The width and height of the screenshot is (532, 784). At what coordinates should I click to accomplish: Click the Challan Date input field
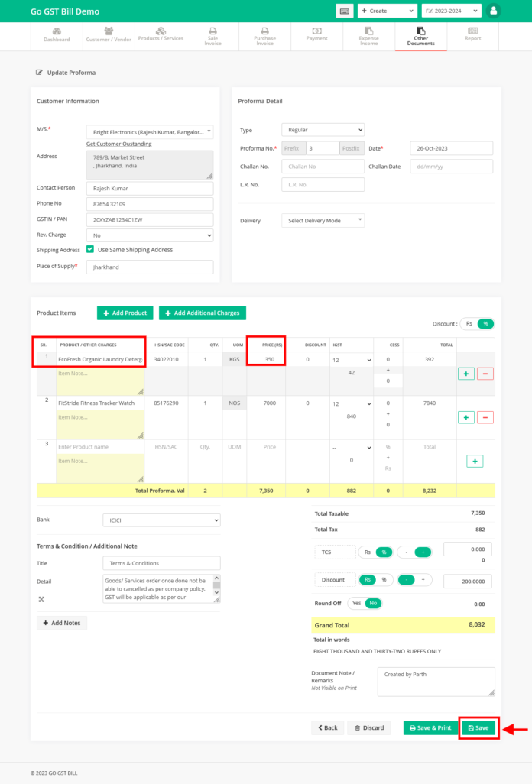click(451, 166)
